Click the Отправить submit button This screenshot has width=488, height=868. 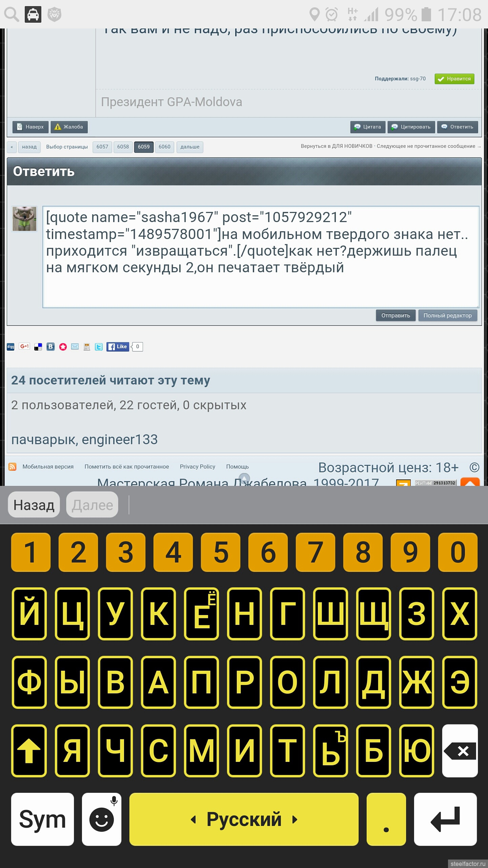[395, 315]
